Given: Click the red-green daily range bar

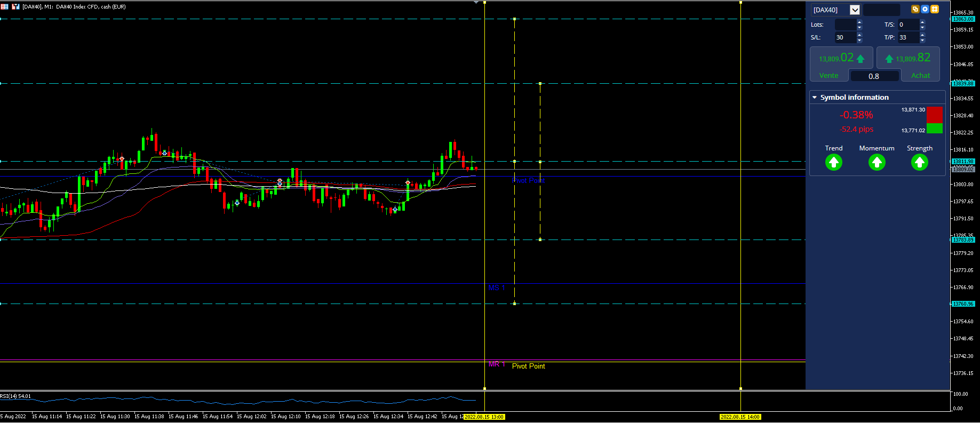Looking at the screenshot, I should (935, 120).
